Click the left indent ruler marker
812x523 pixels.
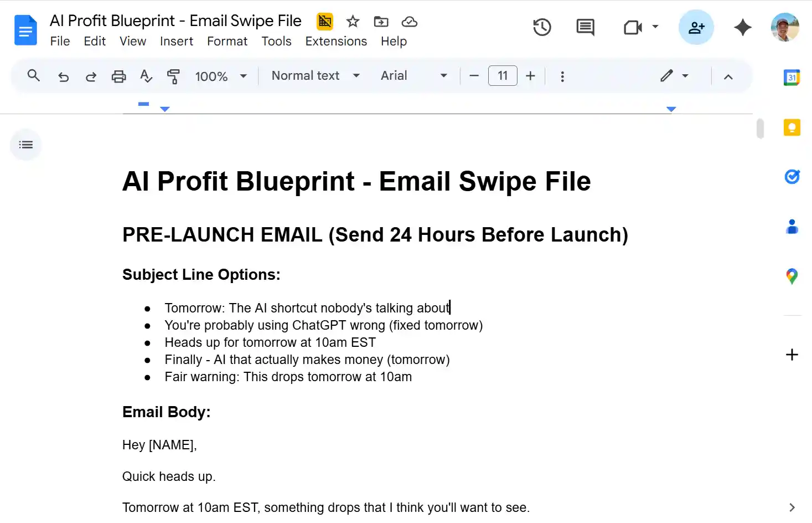click(164, 109)
